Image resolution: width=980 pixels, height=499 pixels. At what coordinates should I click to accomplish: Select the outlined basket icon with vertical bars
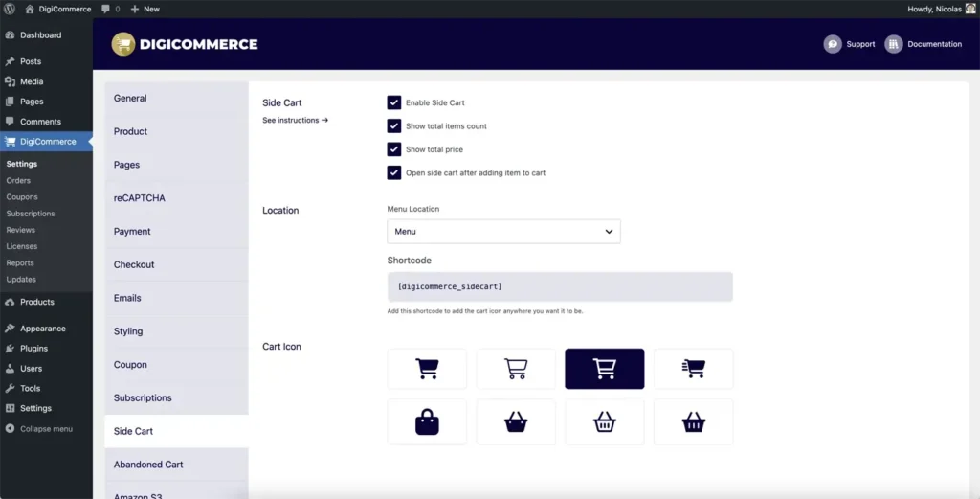[x=604, y=422]
